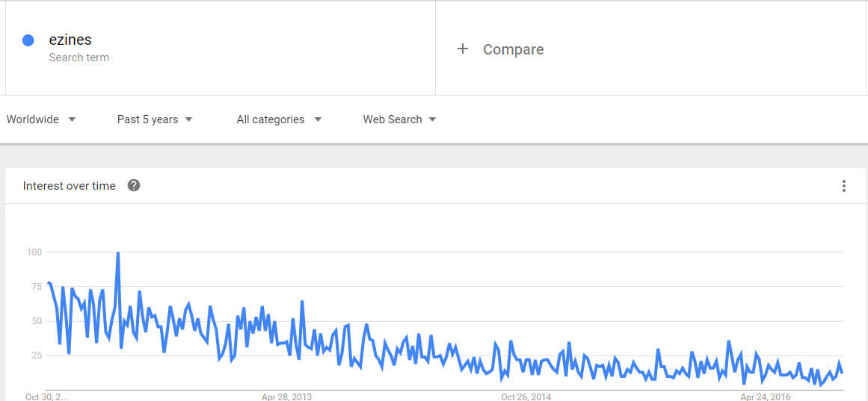Click the arrow beside All categories

click(x=318, y=119)
